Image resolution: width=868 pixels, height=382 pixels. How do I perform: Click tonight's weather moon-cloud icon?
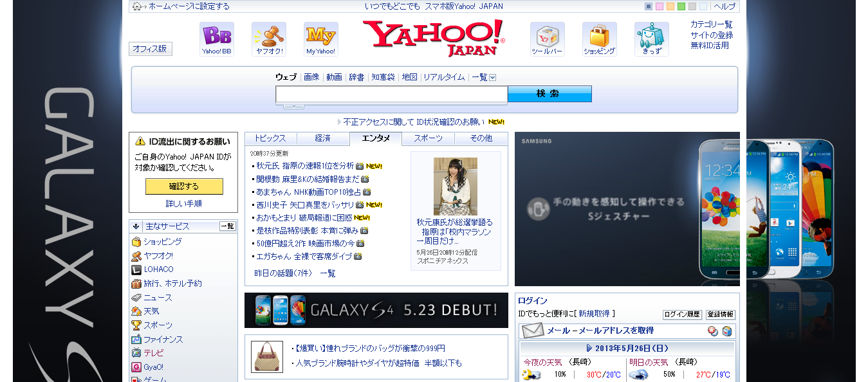point(531,375)
